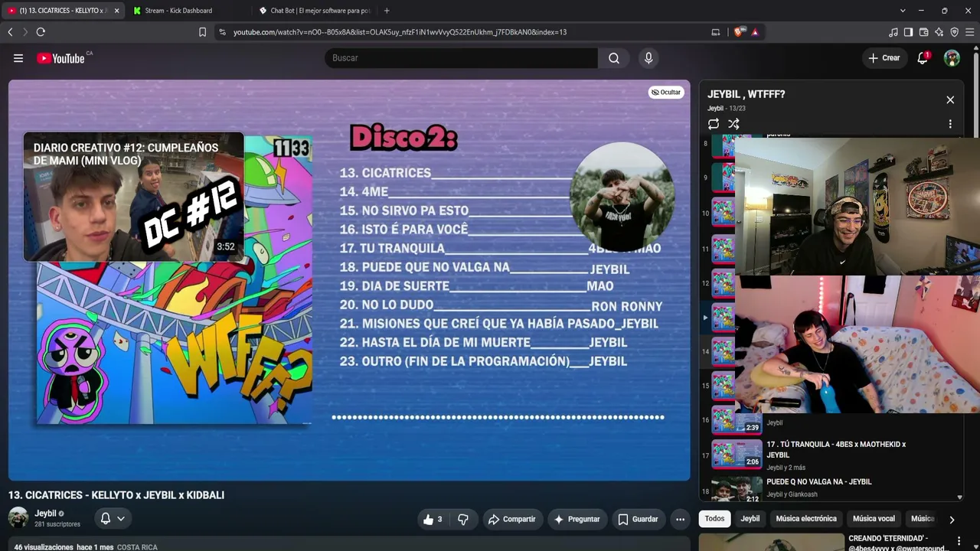This screenshot has height=551, width=980.
Task: Open Brave Shields lion icon
Action: [738, 32]
